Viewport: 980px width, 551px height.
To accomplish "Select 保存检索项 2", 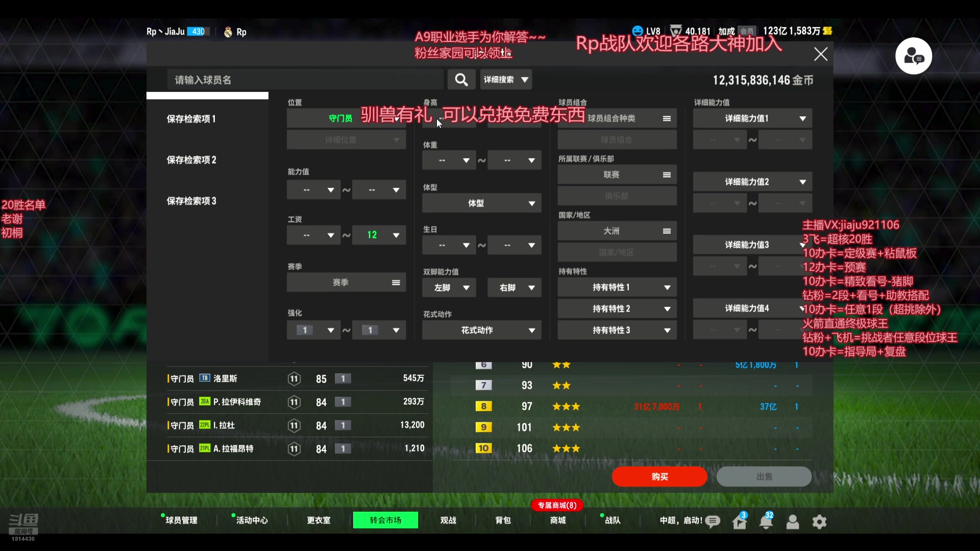I will [191, 160].
